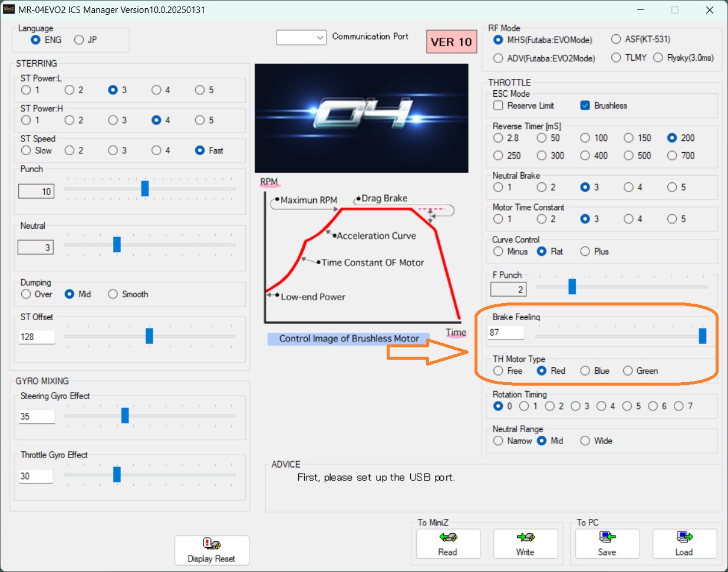Enable the Reserve Limit checkbox
The image size is (728, 572).
tap(499, 106)
